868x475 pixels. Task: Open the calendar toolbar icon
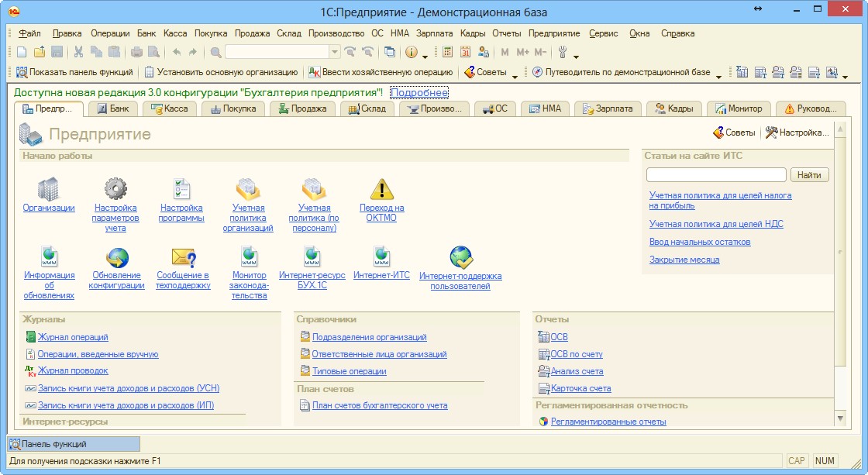click(x=466, y=52)
